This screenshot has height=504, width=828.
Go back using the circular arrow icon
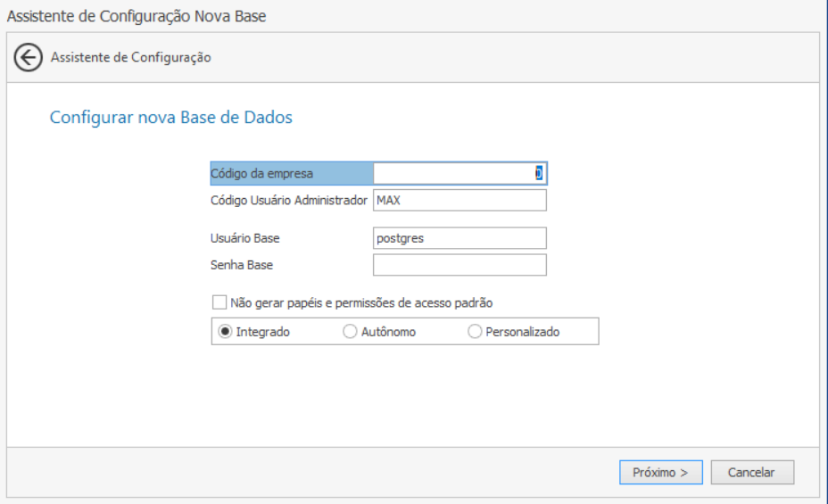click(x=28, y=57)
